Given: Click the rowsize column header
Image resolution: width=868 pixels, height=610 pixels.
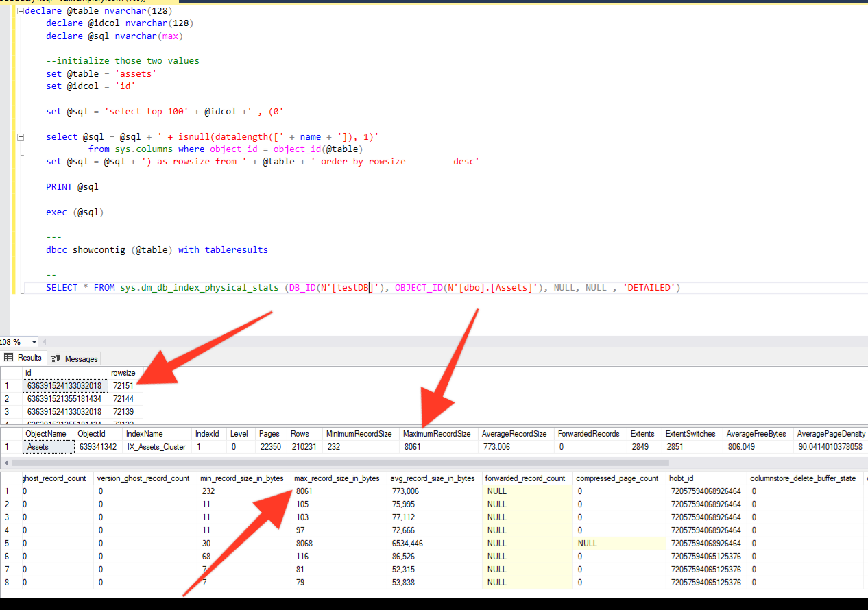Looking at the screenshot, I should click(123, 373).
